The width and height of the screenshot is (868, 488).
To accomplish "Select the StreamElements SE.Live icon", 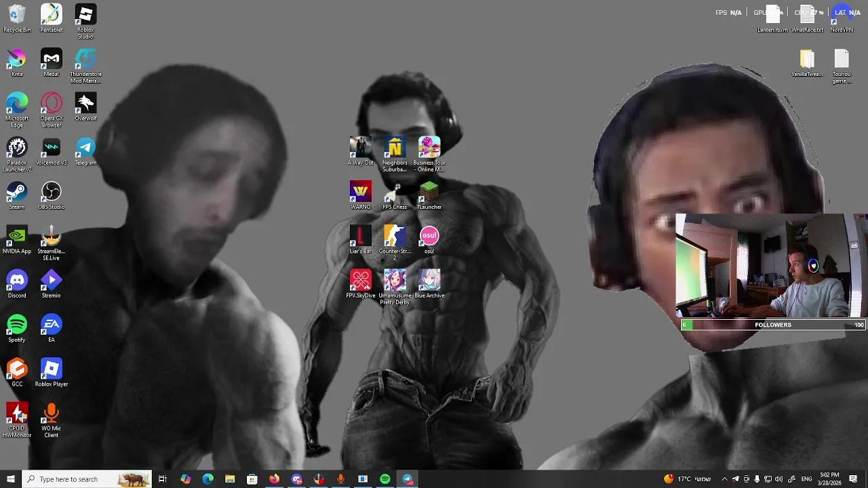I will [52, 243].
